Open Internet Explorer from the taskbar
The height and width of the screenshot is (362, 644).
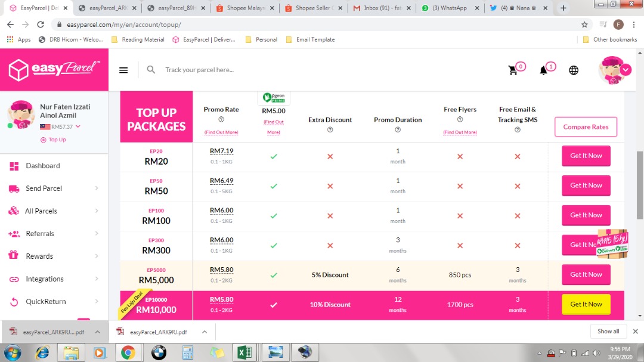(42, 352)
